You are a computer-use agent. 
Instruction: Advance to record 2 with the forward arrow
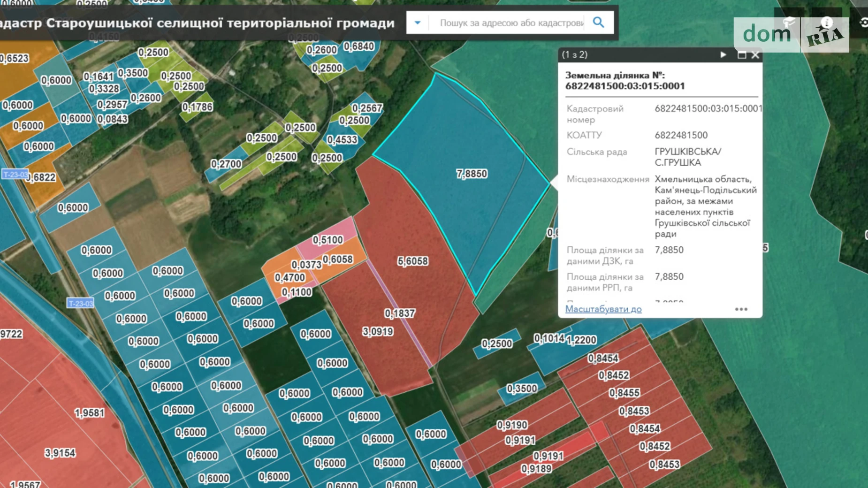point(723,55)
